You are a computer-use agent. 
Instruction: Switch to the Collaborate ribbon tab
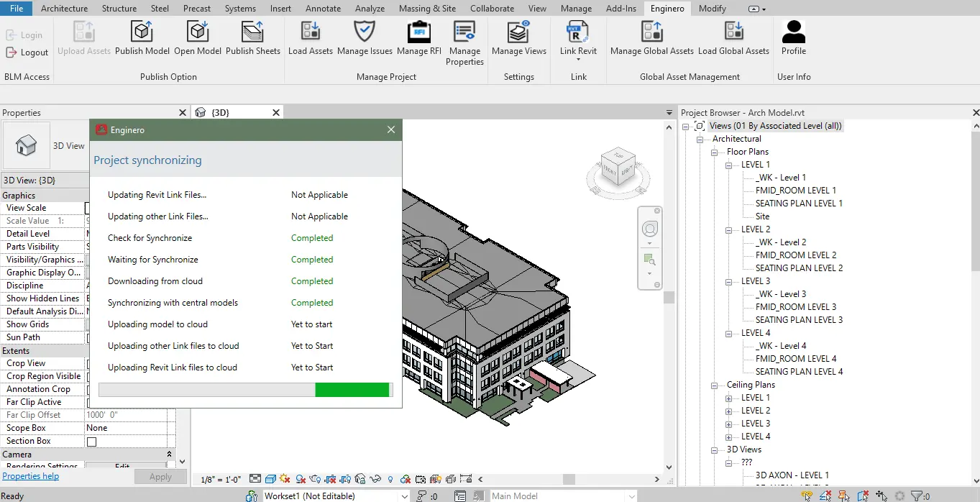(492, 9)
